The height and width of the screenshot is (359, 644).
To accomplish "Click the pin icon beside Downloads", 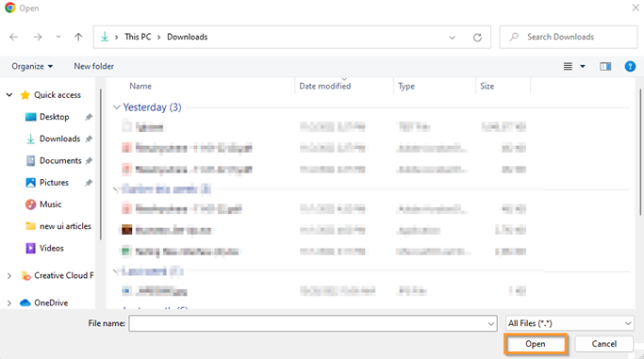I will pos(89,139).
